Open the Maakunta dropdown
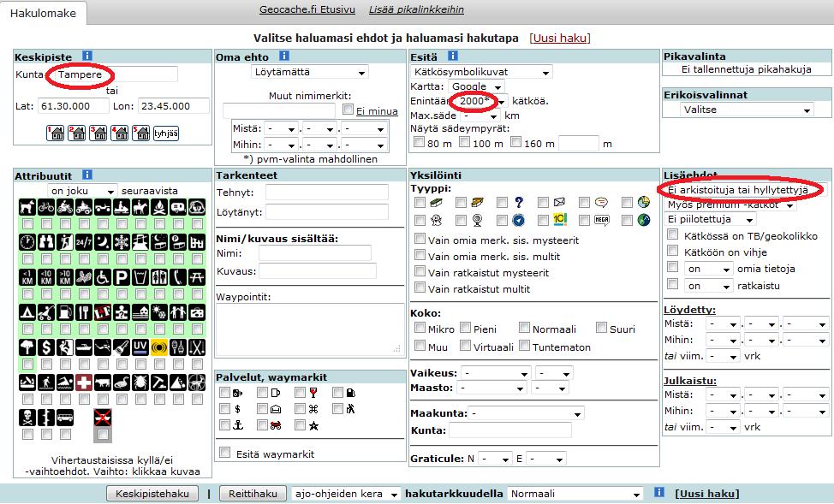The image size is (834, 504). pos(526,413)
